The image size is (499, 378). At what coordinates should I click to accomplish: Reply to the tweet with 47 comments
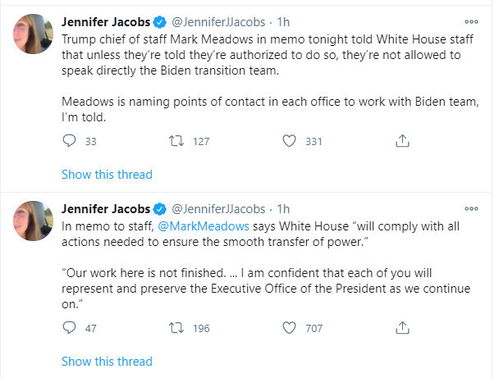point(69,328)
